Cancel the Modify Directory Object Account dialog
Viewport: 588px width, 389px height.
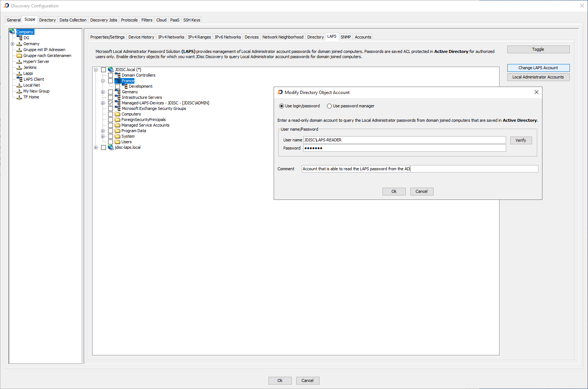[x=422, y=191]
